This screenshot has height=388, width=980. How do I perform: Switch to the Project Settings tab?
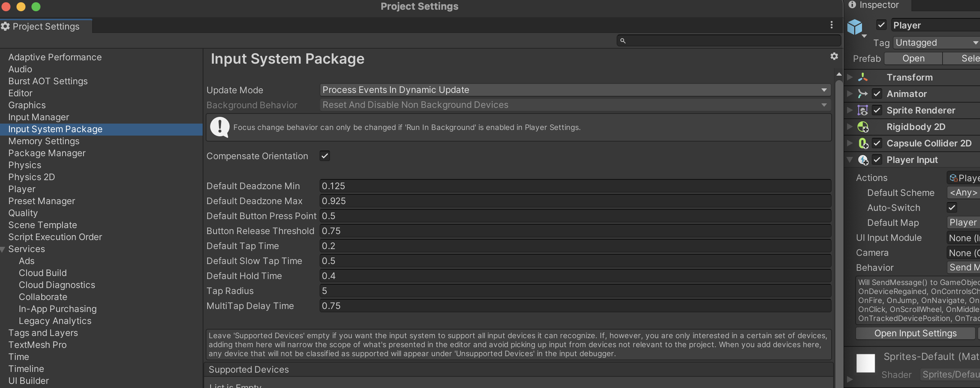(x=46, y=26)
